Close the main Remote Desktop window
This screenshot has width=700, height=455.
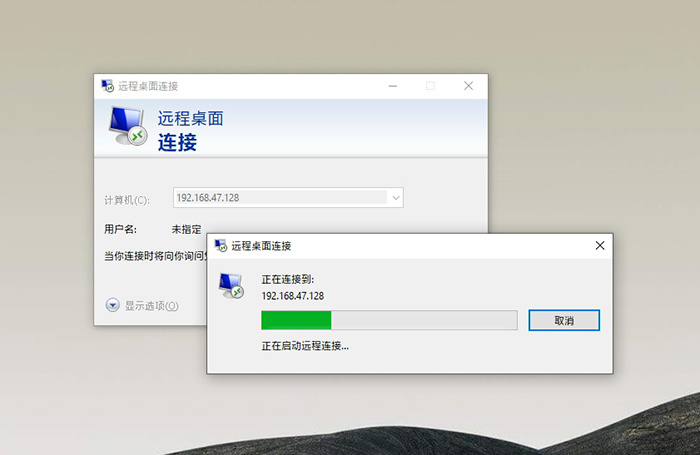coord(468,86)
